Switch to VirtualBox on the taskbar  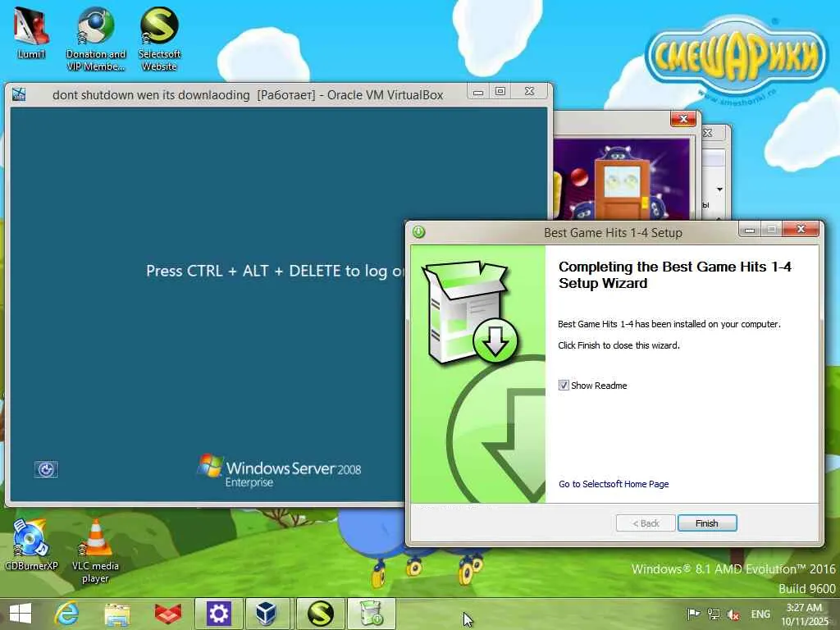tap(267, 614)
